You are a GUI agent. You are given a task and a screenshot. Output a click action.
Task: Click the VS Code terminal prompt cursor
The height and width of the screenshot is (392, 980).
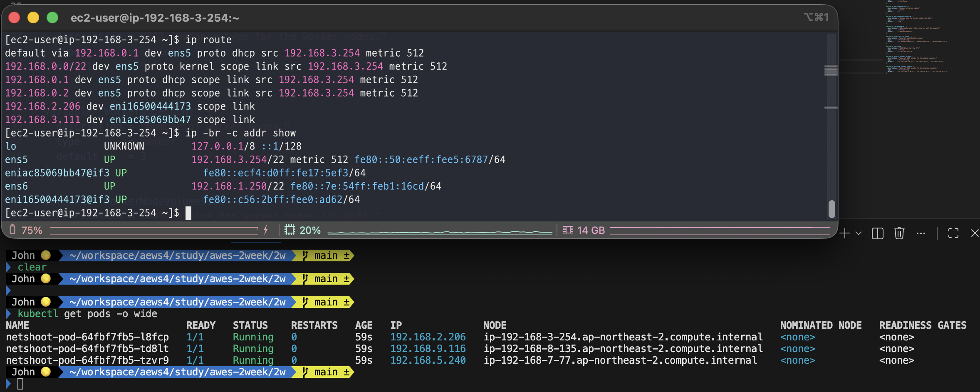point(20,384)
